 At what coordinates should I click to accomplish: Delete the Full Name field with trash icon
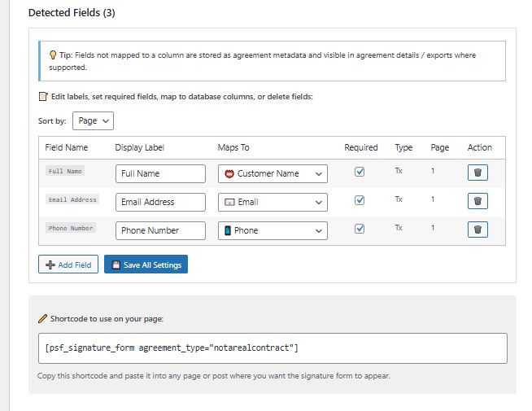[477, 173]
